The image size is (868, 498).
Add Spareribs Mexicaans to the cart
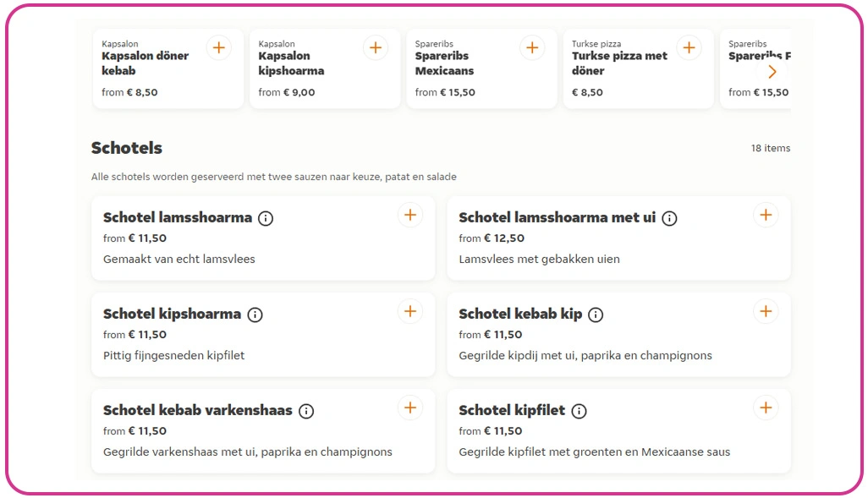click(x=532, y=47)
